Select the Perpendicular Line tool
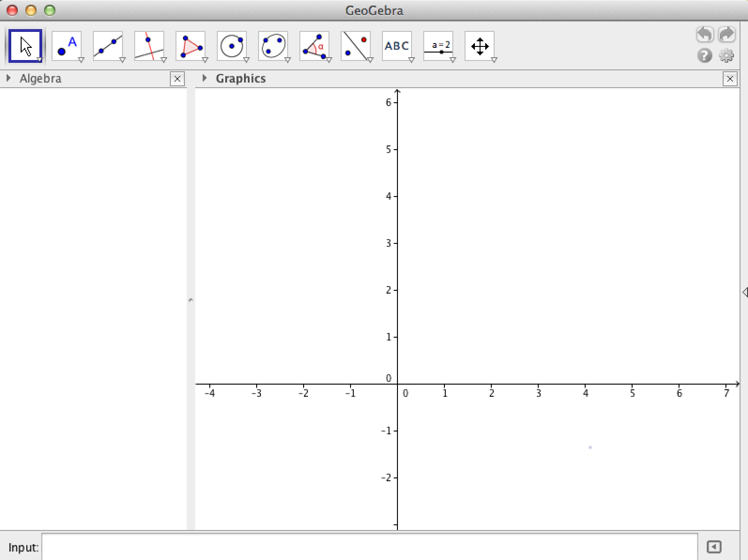The width and height of the screenshot is (748, 560). click(x=149, y=45)
